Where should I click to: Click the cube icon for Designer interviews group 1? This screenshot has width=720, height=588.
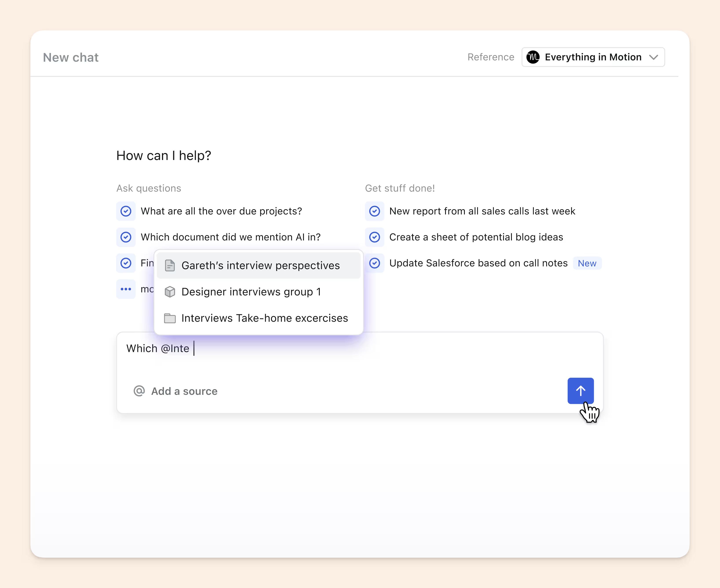170,292
